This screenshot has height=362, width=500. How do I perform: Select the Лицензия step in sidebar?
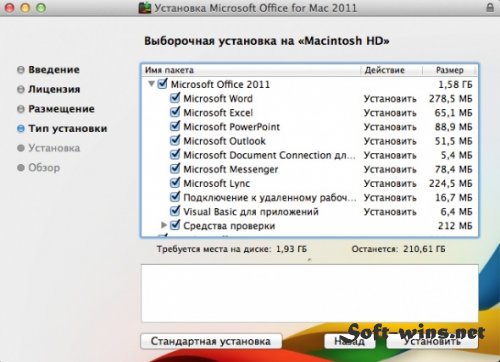pos(54,89)
